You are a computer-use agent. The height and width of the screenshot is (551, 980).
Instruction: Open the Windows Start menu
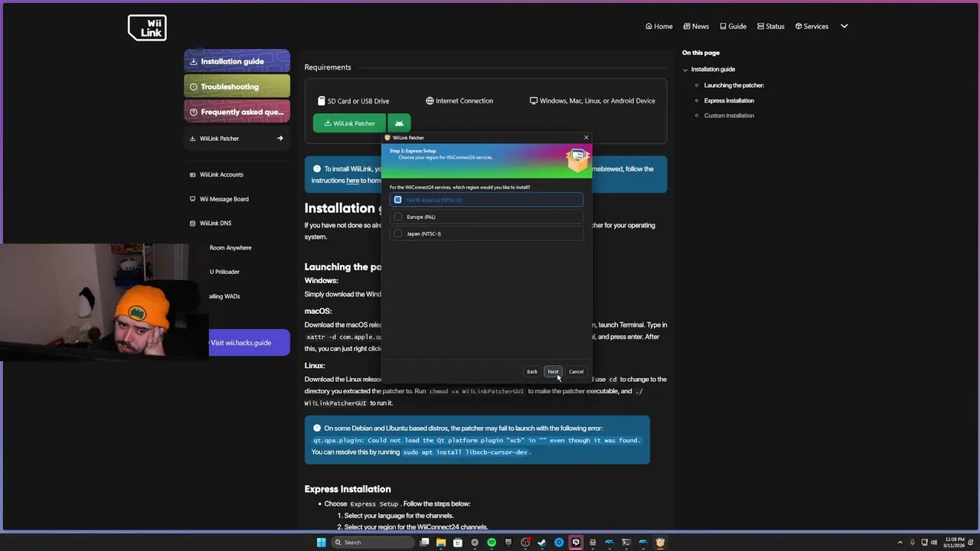click(322, 543)
